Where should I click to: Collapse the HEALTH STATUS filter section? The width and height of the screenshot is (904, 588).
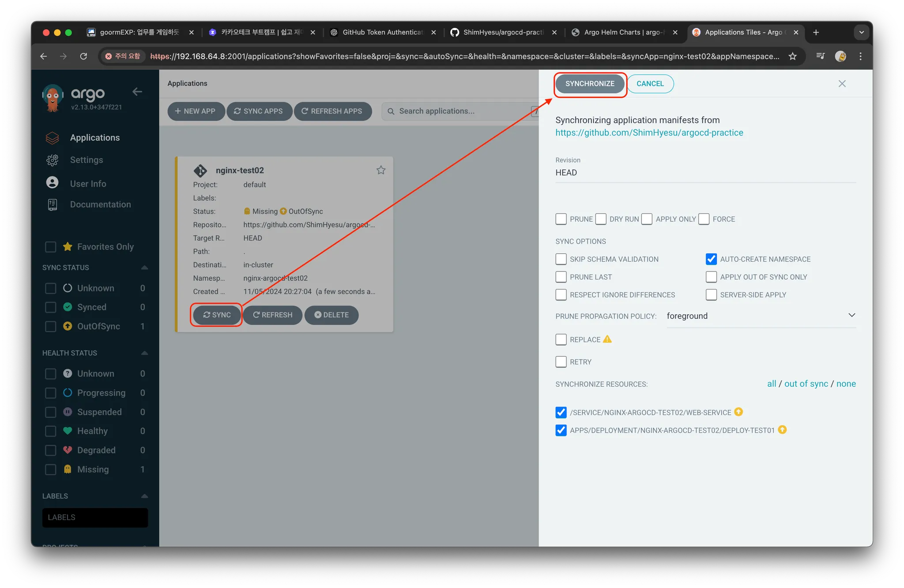(144, 353)
